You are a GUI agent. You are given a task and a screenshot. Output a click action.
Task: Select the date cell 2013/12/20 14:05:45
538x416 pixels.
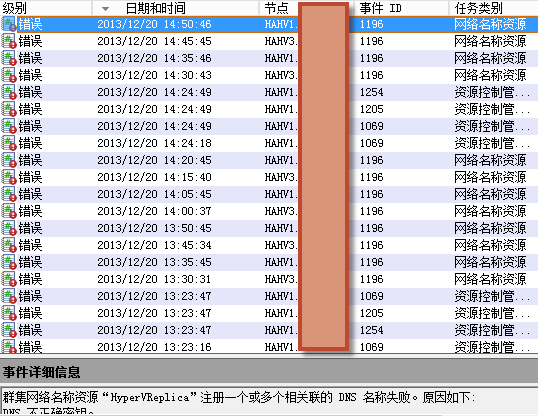pos(154,194)
